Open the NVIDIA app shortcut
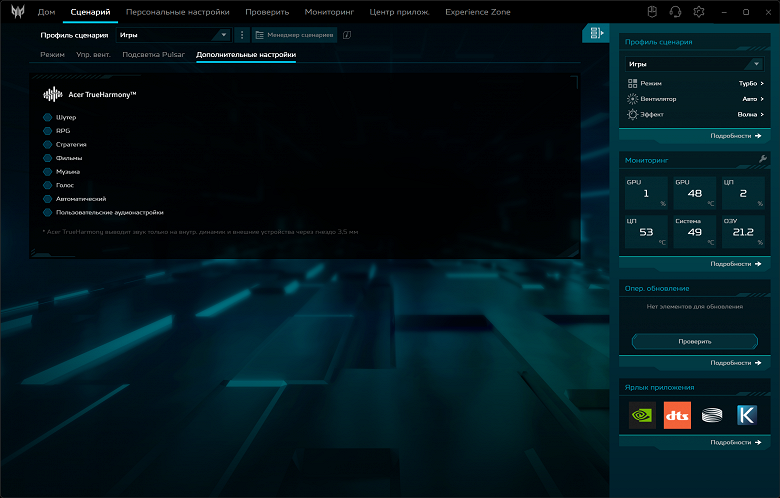780x498 pixels. coord(642,415)
